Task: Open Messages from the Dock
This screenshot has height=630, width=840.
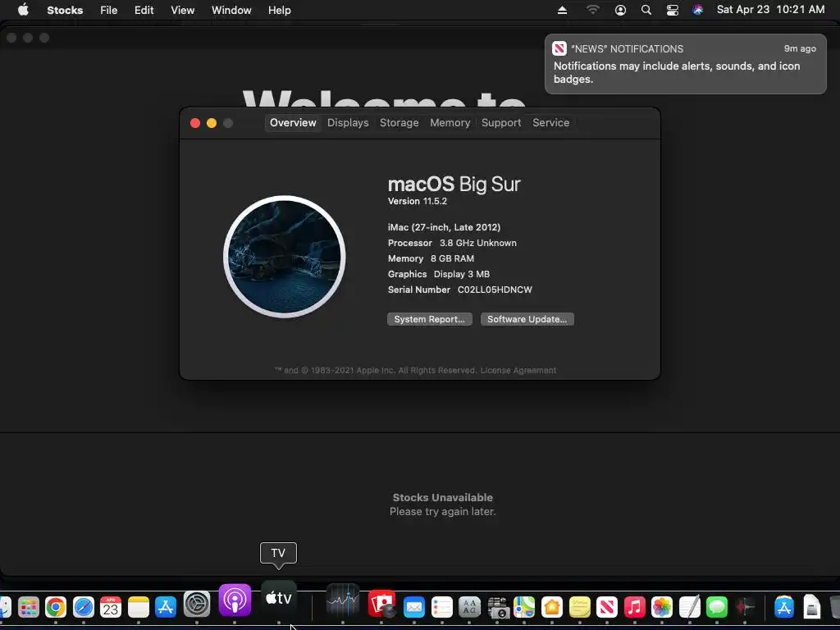Action: pos(717,608)
